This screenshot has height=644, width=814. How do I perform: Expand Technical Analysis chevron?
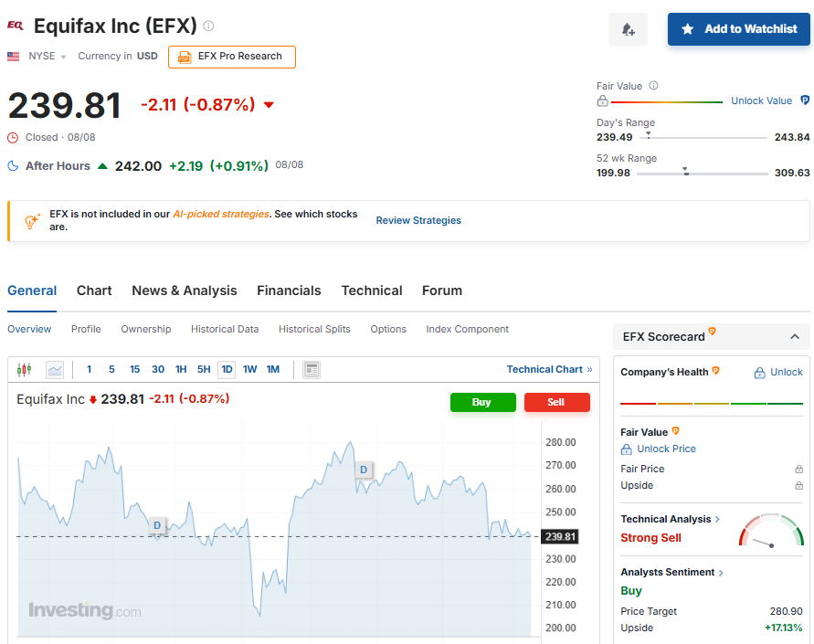click(x=717, y=519)
